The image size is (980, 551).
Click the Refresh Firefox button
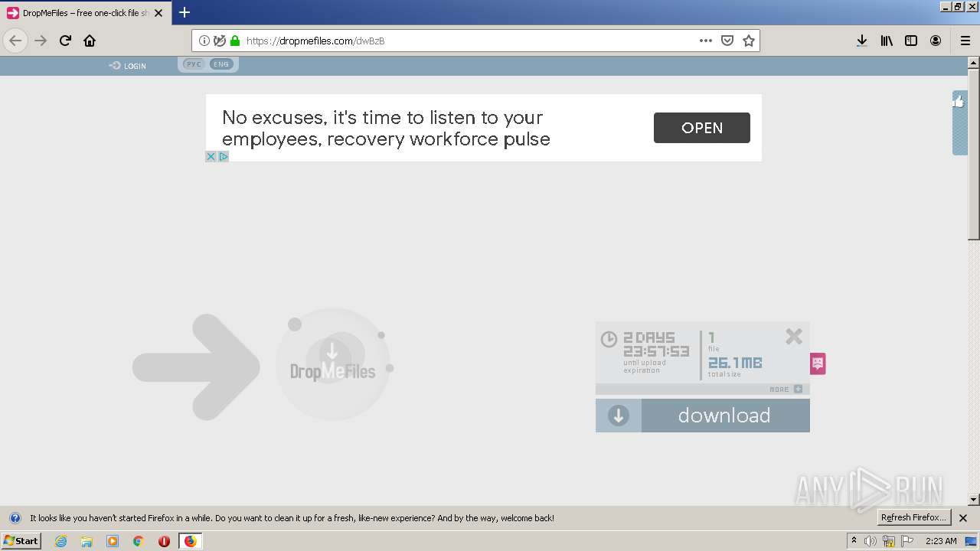[914, 517]
